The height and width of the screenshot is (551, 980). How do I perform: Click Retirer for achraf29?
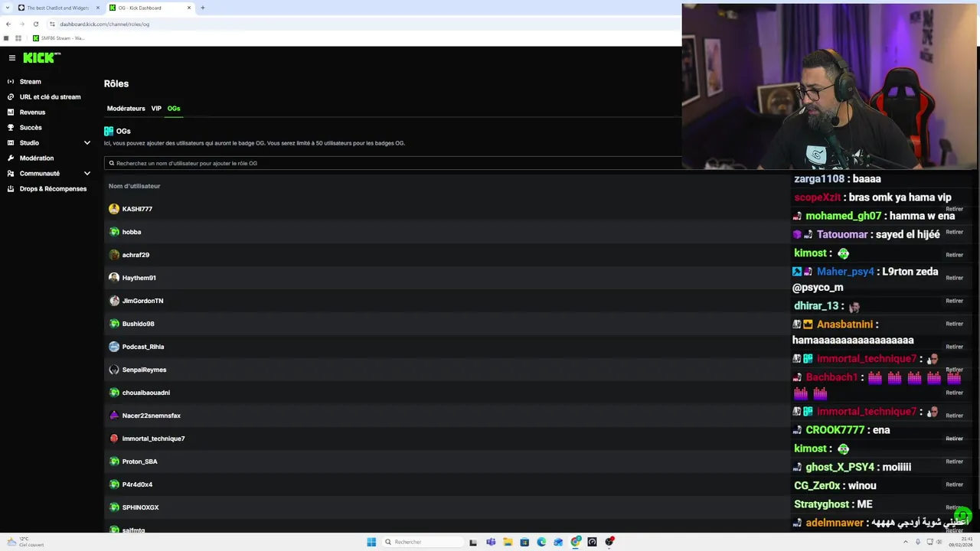954,255
